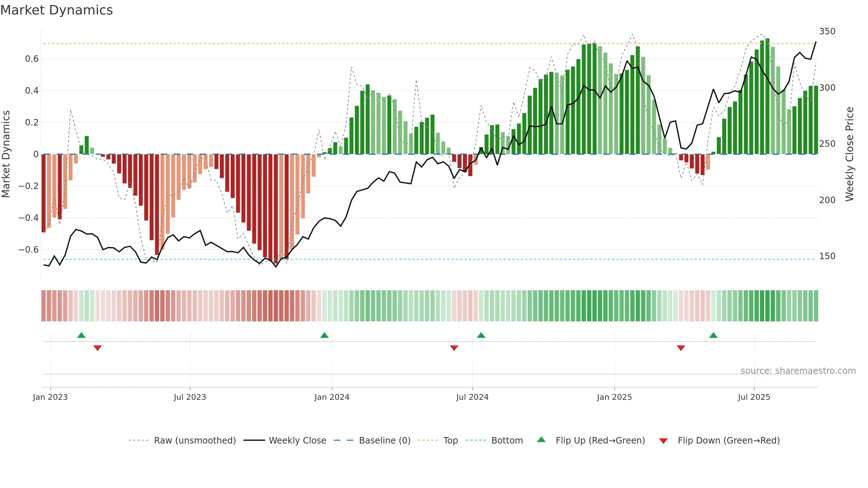Image resolution: width=868 pixels, height=488 pixels.
Task: Select the first green flip-up marker in early 2023
Action: [81, 335]
